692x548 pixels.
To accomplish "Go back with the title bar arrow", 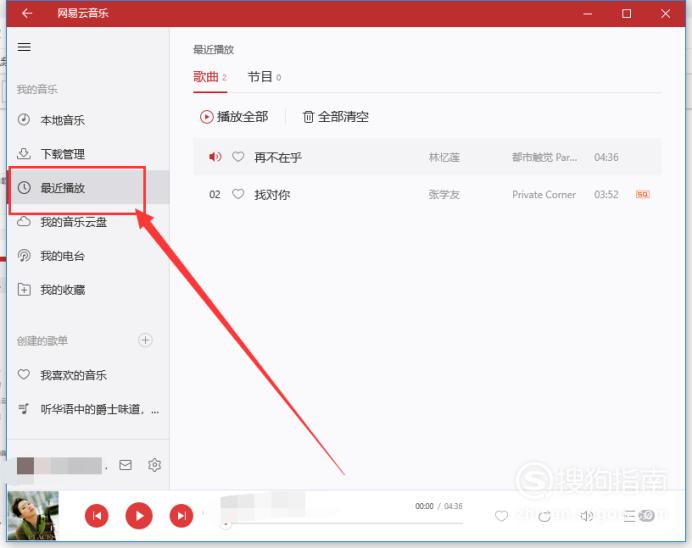I will click(x=27, y=13).
